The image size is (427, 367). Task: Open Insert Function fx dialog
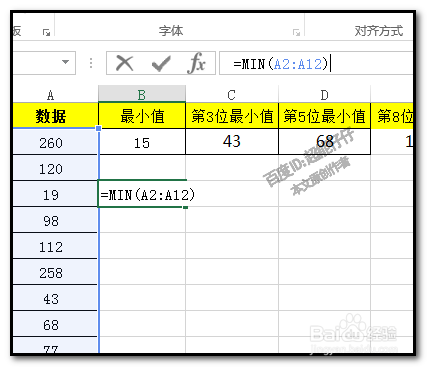tap(197, 63)
